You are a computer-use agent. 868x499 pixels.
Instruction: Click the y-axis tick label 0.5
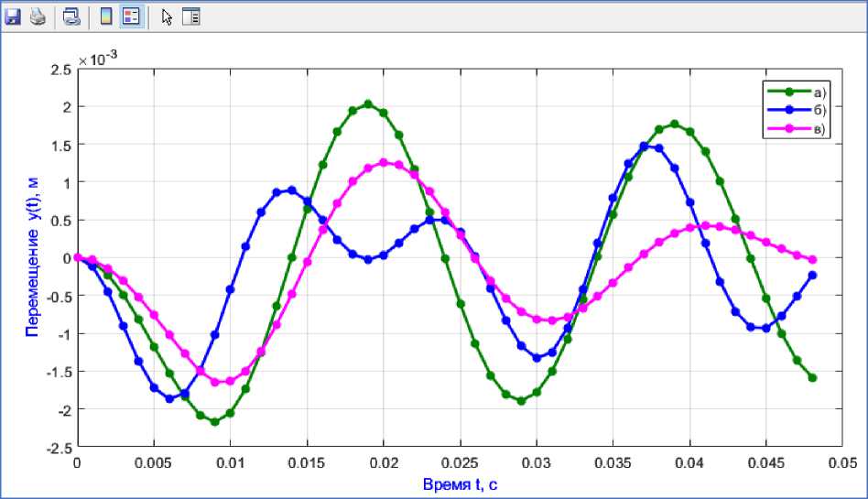(x=61, y=221)
